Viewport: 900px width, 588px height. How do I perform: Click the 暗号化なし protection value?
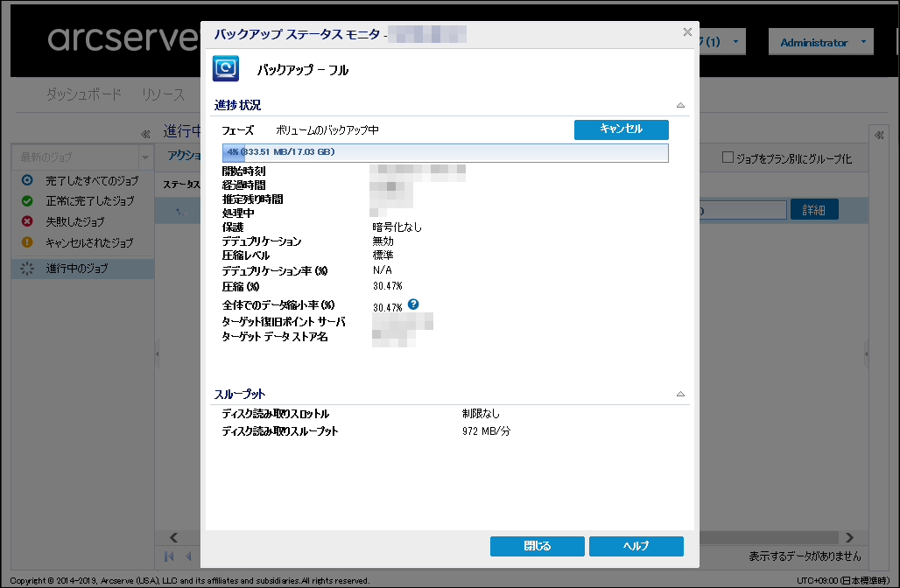(x=397, y=227)
